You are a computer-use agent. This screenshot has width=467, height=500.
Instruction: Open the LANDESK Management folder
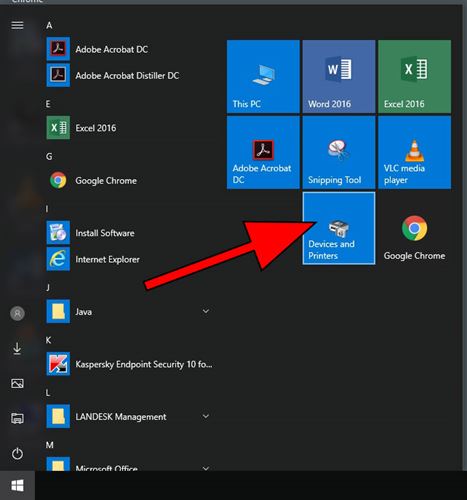[x=130, y=417]
